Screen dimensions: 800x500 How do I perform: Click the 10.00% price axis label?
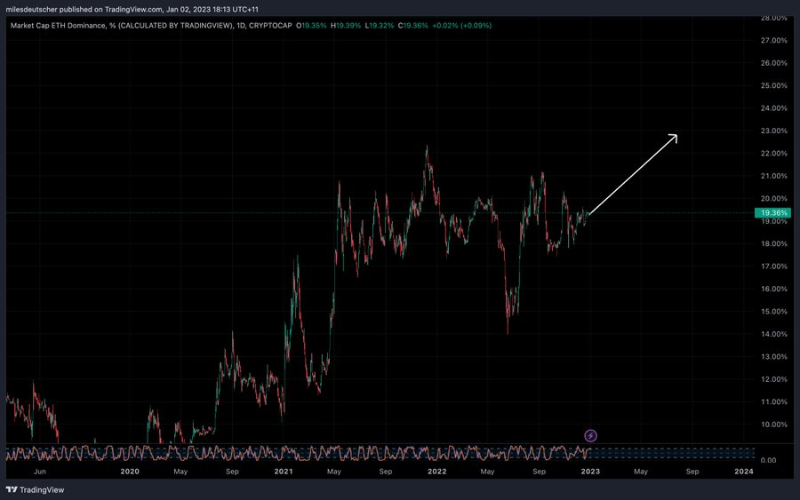click(x=775, y=425)
